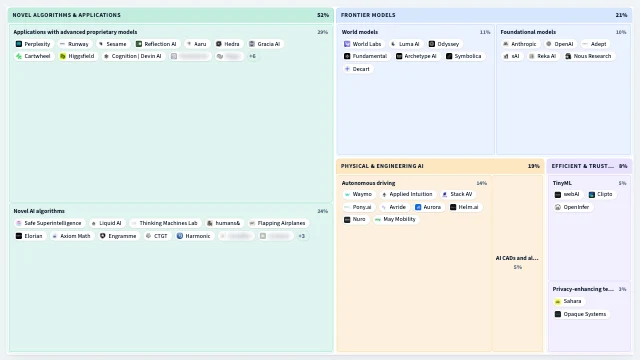Select the Anthropic chip
Image resolution: width=640 pixels, height=360 pixels.
(520, 44)
